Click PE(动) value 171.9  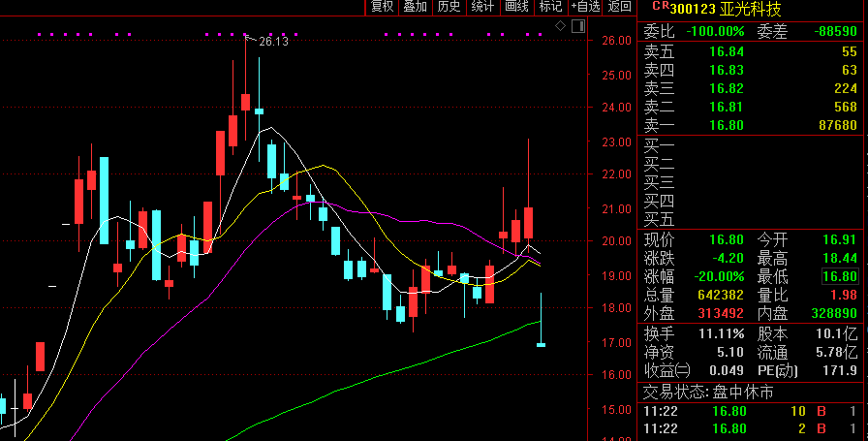pos(840,370)
